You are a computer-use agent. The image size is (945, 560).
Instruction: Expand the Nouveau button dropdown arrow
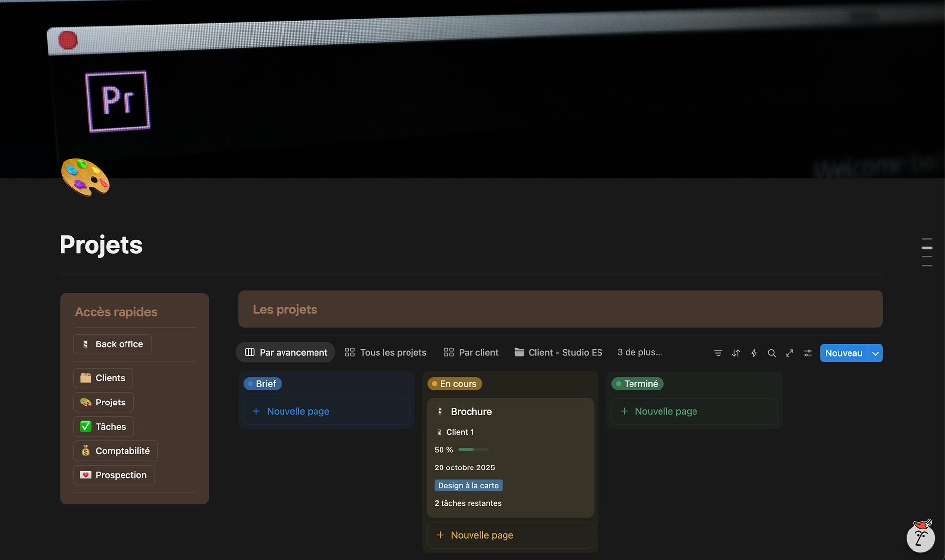[875, 353]
